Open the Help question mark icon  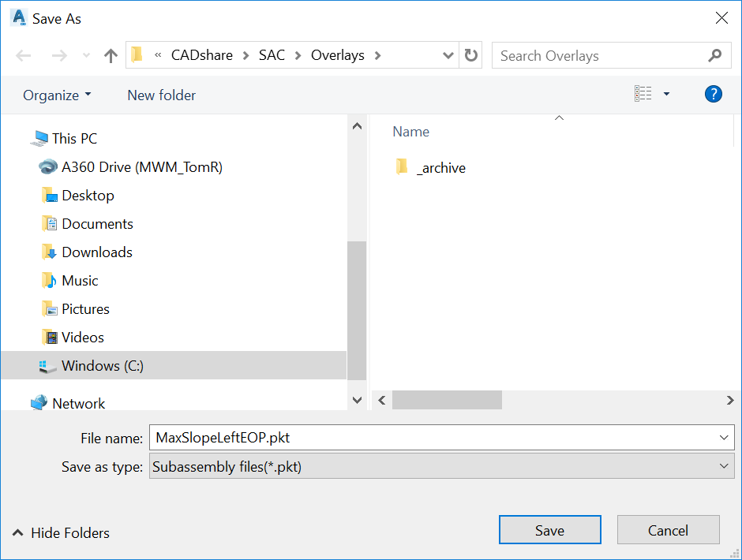pos(713,95)
